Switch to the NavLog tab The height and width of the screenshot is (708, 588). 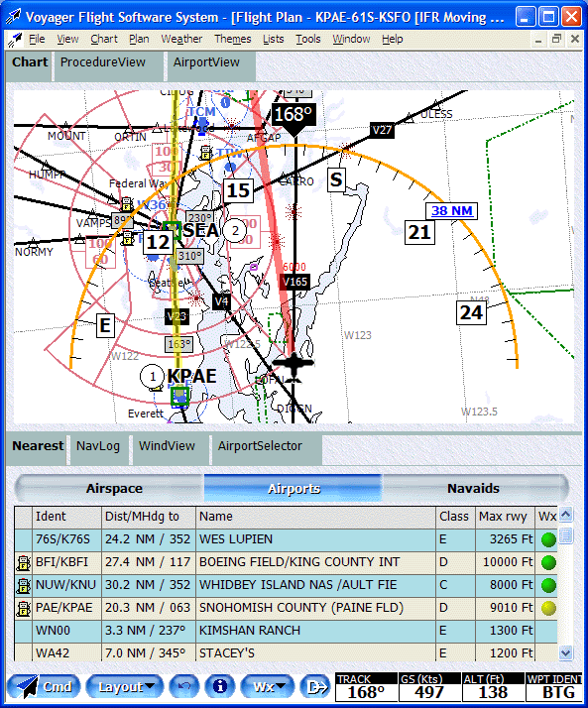[98, 449]
